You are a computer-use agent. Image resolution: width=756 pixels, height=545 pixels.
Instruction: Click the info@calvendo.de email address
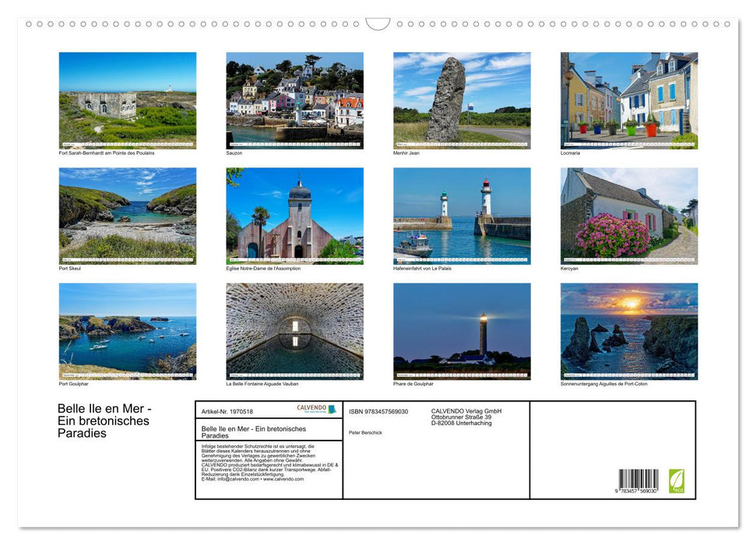(239, 480)
